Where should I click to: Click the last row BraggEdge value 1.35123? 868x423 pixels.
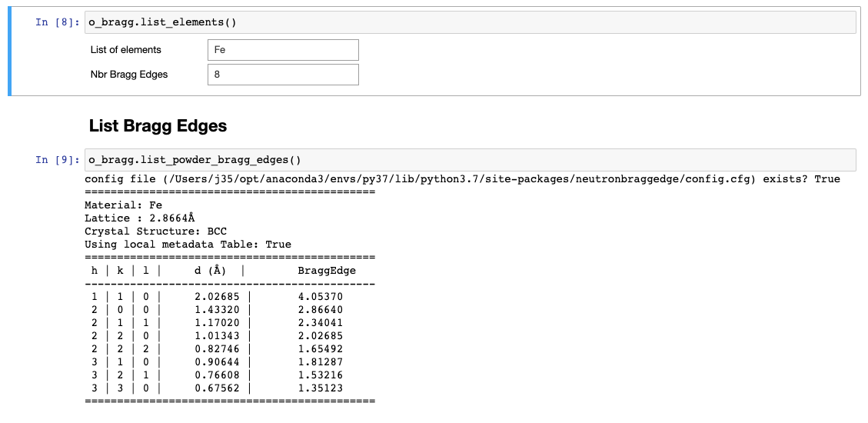point(320,388)
